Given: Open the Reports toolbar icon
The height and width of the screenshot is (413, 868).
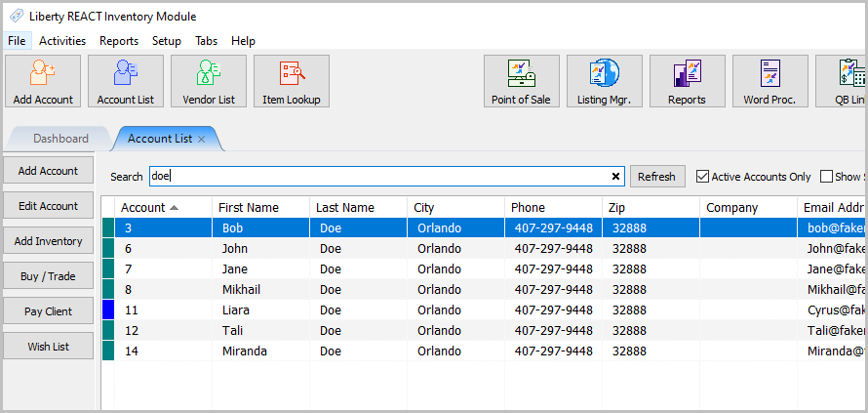Looking at the screenshot, I should 687,81.
